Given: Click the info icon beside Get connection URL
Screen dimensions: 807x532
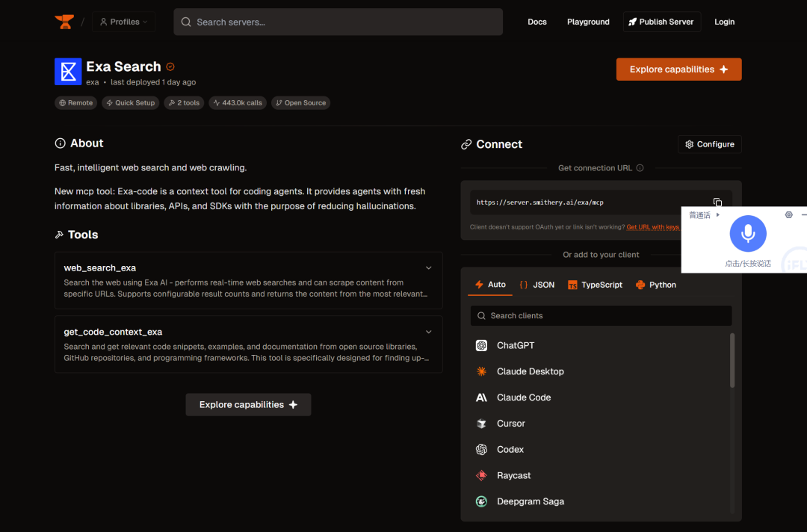Looking at the screenshot, I should [x=640, y=168].
